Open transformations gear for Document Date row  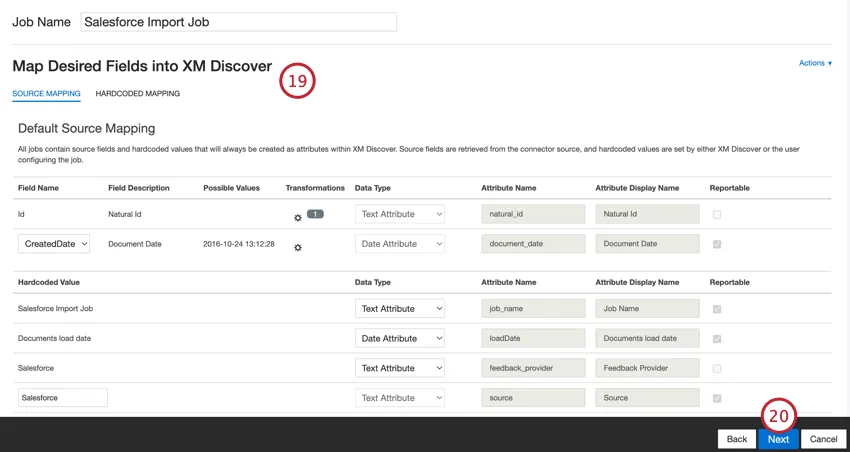tap(297, 247)
